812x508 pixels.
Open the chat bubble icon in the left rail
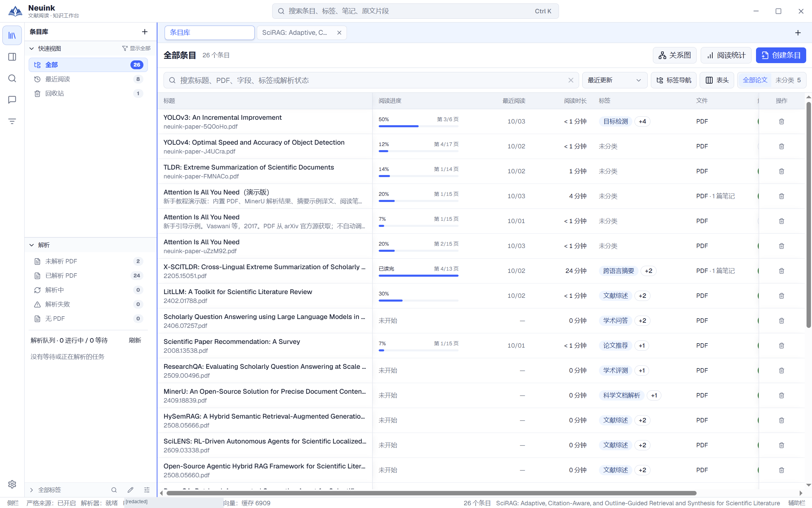12,100
